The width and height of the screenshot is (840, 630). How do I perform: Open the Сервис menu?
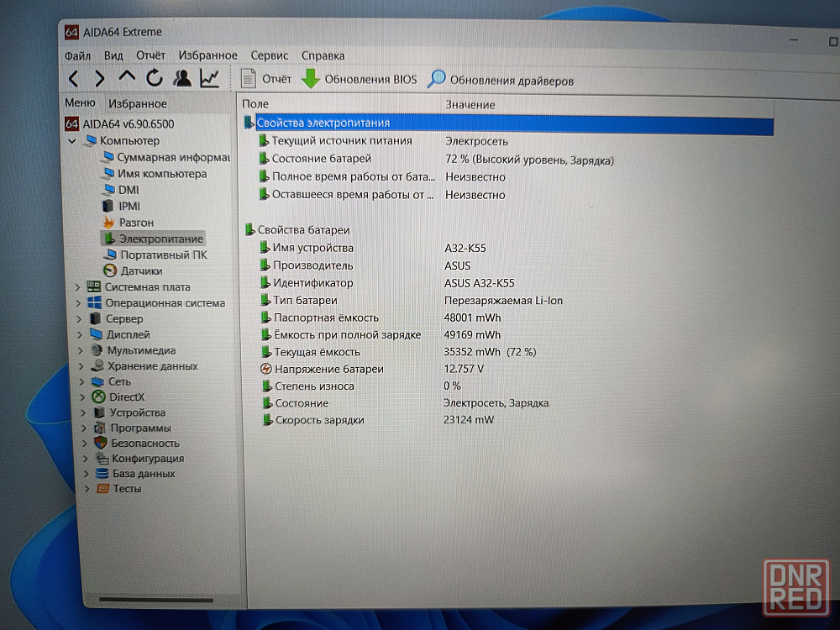(x=269, y=55)
